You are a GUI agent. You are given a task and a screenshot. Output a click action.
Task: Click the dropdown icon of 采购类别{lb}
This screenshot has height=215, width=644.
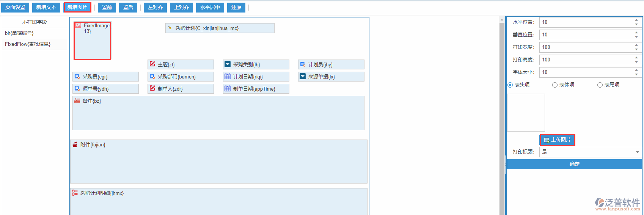point(228,64)
